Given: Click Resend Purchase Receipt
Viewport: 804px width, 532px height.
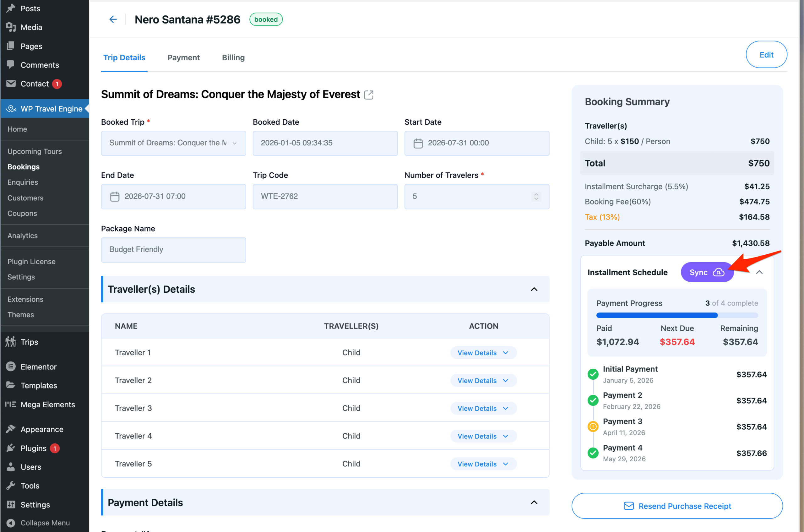Looking at the screenshot, I should click(x=677, y=506).
